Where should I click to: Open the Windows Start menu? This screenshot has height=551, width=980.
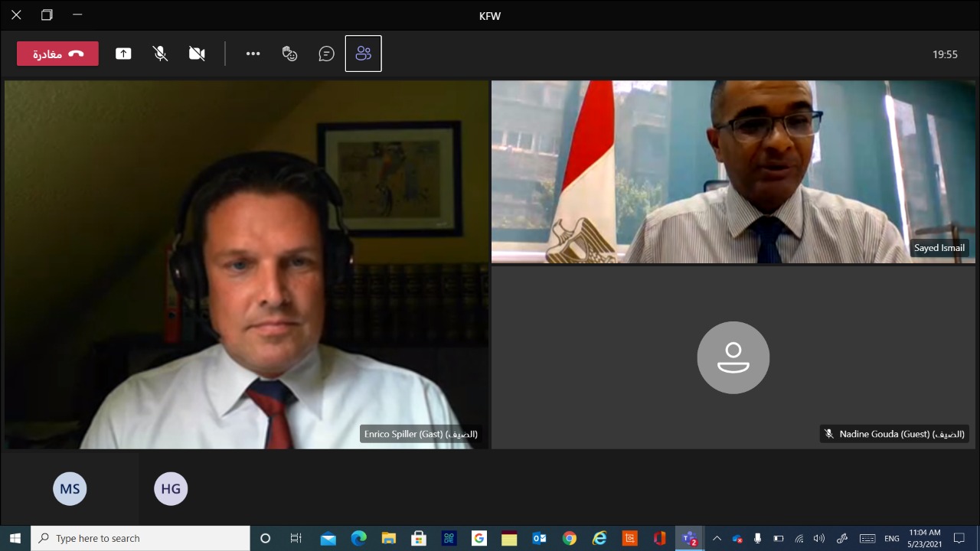point(15,539)
